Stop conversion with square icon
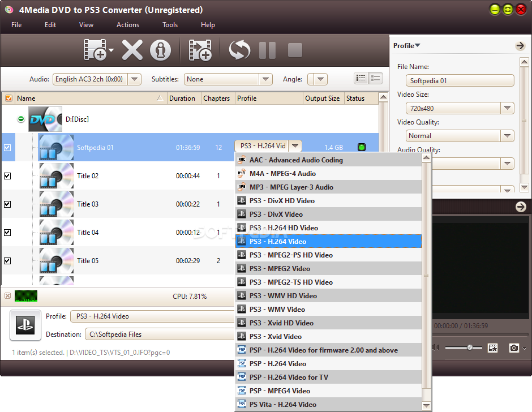 [x=295, y=50]
